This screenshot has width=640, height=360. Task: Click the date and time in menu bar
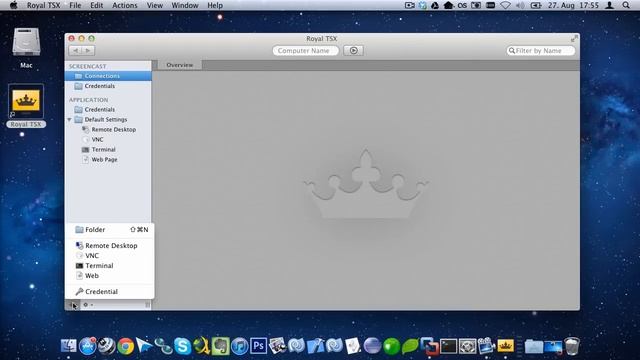[x=573, y=5]
